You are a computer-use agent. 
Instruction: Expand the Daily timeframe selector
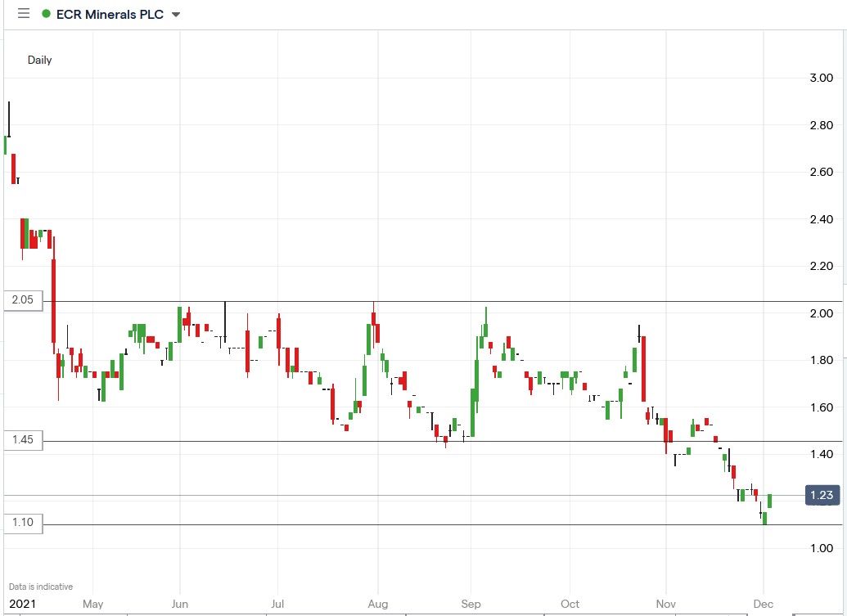tap(41, 60)
